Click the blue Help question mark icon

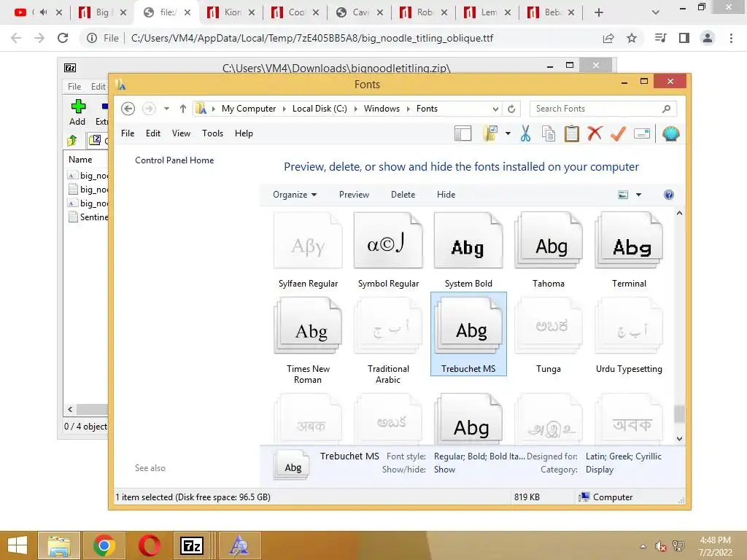pos(669,194)
